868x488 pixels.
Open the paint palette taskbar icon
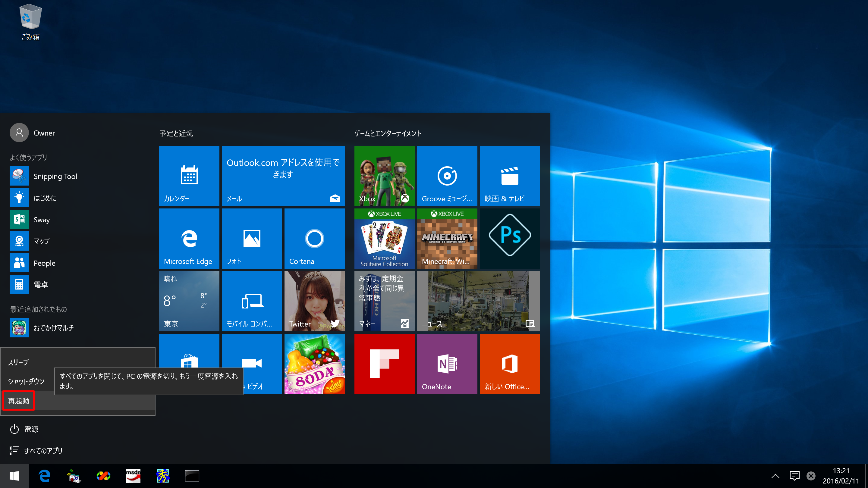click(74, 476)
